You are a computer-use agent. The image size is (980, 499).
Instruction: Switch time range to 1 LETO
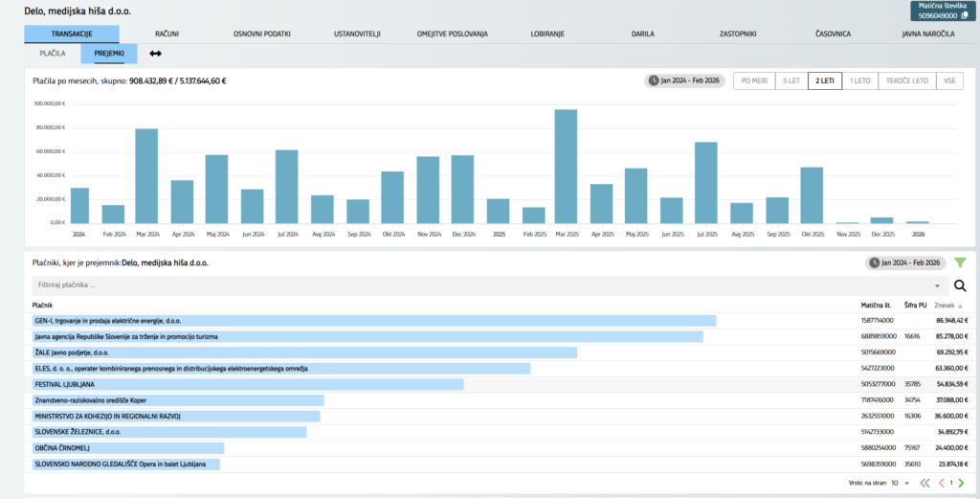point(858,81)
